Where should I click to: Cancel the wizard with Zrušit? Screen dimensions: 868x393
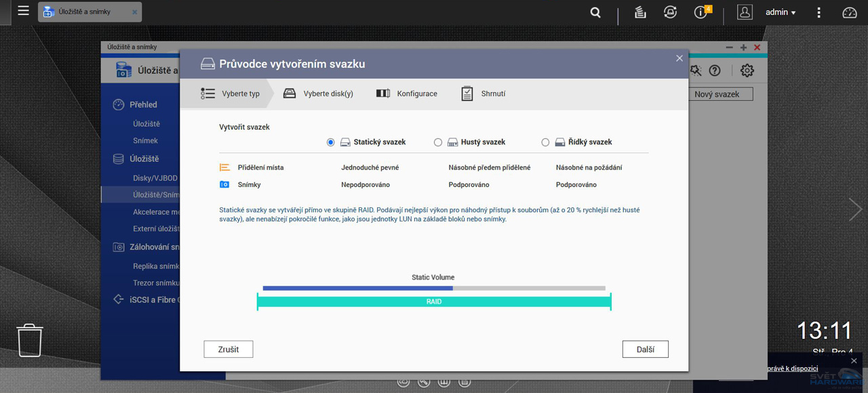click(x=228, y=349)
